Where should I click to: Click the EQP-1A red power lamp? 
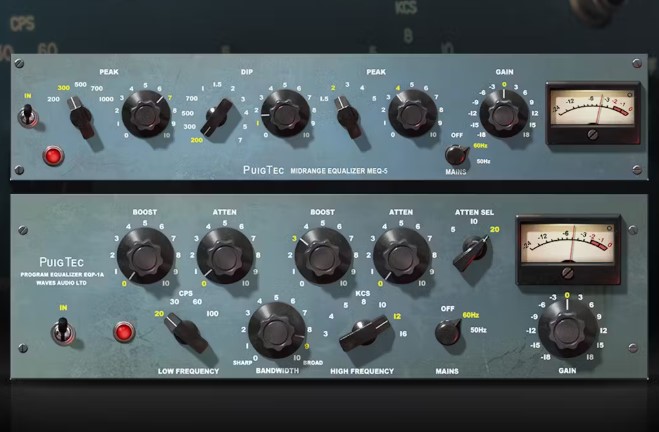click(124, 332)
